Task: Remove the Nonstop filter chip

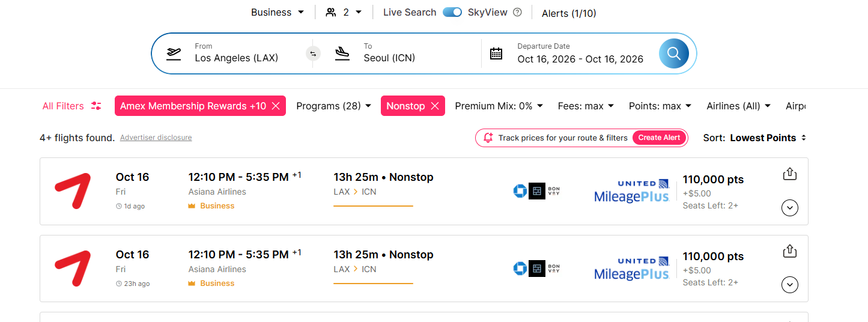Action: 435,106
